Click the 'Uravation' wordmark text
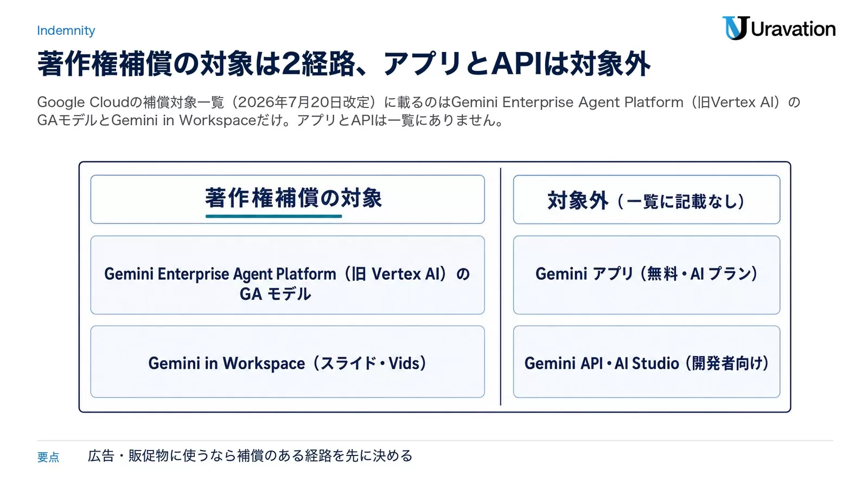The image size is (868, 488). click(x=793, y=29)
